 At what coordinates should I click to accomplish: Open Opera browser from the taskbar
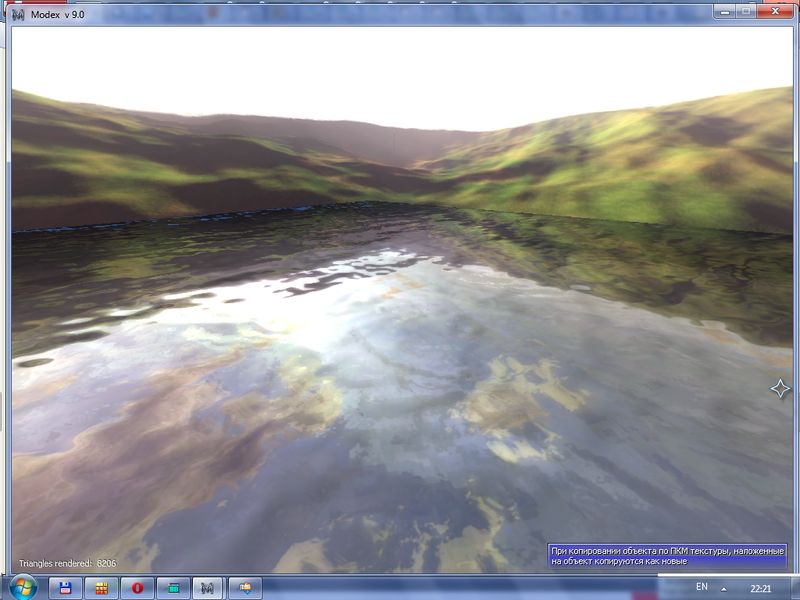tap(137, 588)
